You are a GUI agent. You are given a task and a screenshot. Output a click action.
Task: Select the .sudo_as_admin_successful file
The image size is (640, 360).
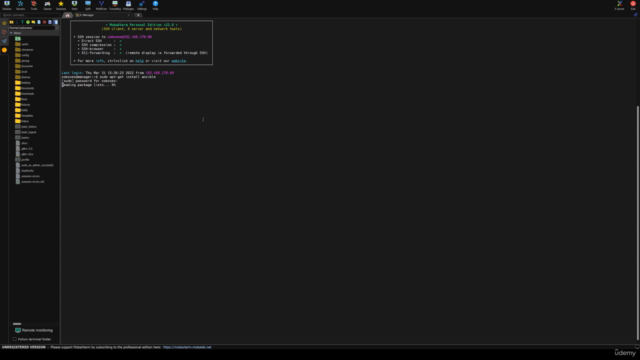tap(35, 165)
